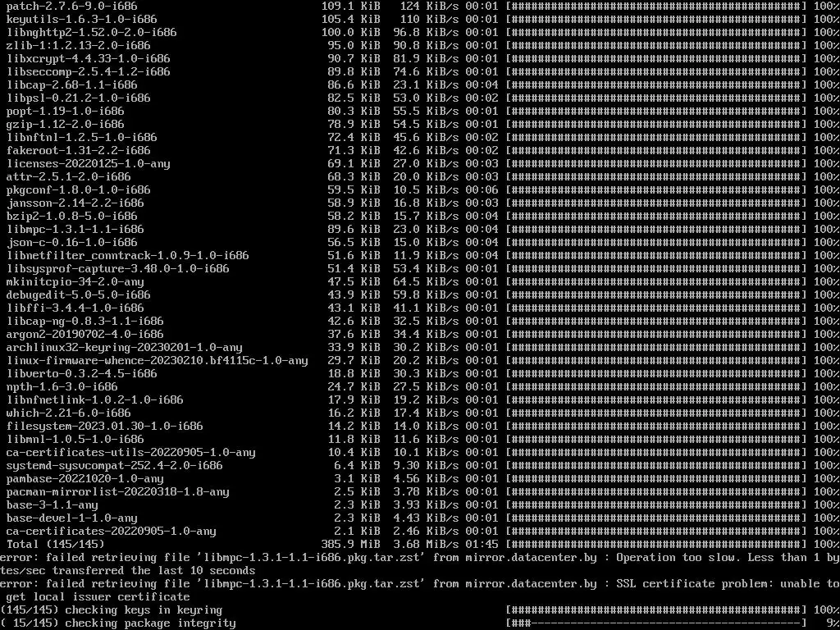The height and width of the screenshot is (630, 840).
Task: Click the checking keys in keyring progress bar
Action: tap(656, 609)
